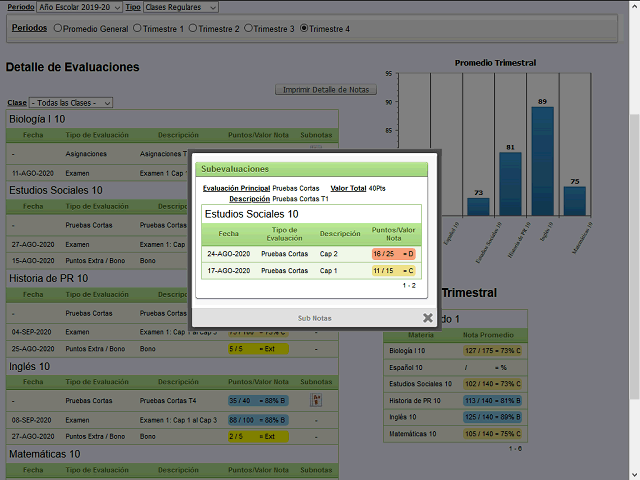Close the Subevaluaciones popup with the X
The width and height of the screenshot is (640, 480).
coord(427,318)
